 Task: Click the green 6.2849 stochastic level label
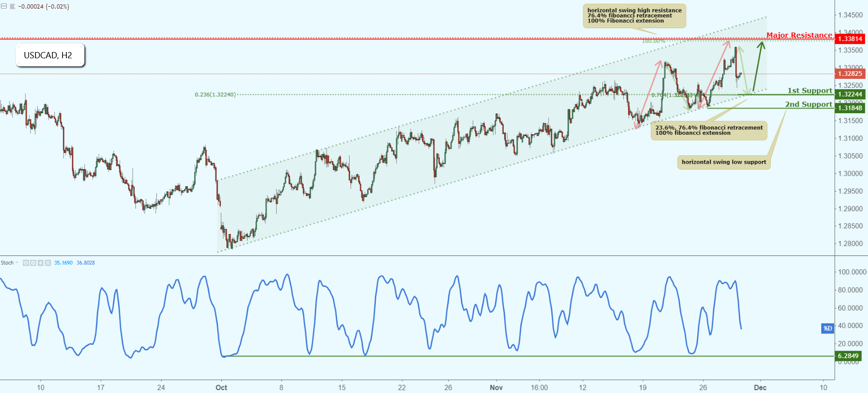point(848,356)
